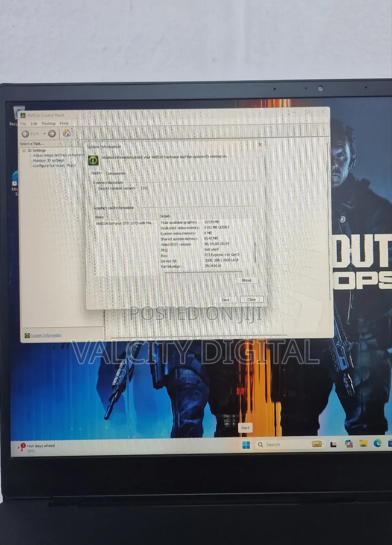The height and width of the screenshot is (545, 392).
Task: Select Adjust image settings with preview
Action: pos(59,155)
